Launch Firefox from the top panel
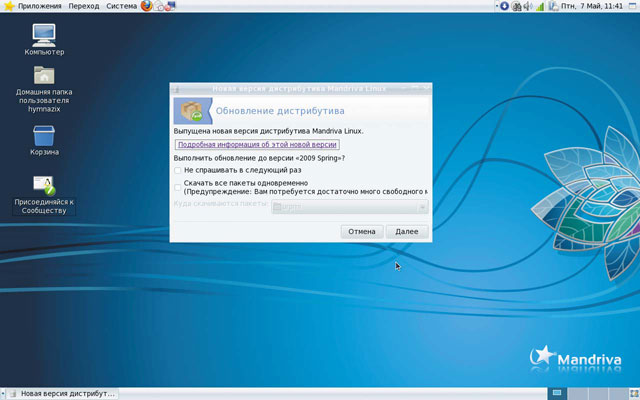The height and width of the screenshot is (400, 640). pyautogui.click(x=147, y=6)
